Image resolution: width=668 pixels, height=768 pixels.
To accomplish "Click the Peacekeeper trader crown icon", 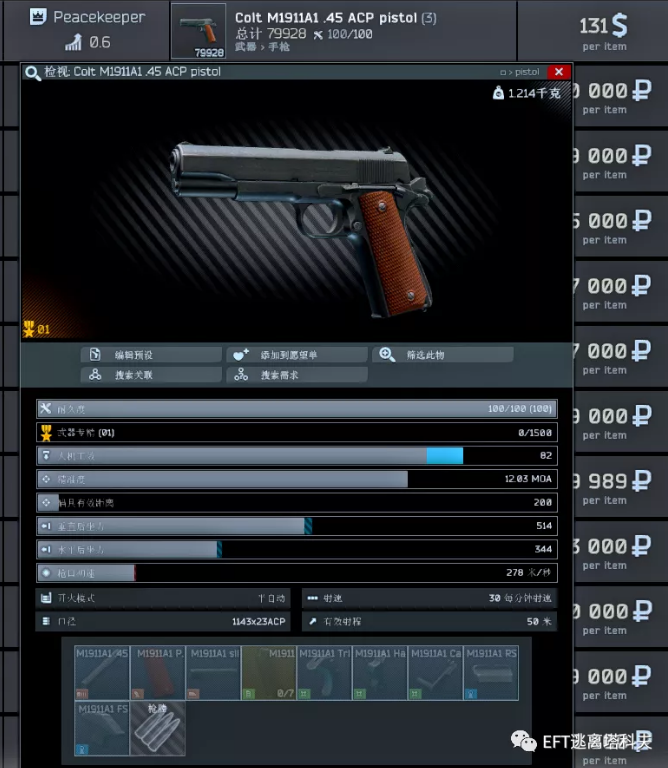I will 38,17.
